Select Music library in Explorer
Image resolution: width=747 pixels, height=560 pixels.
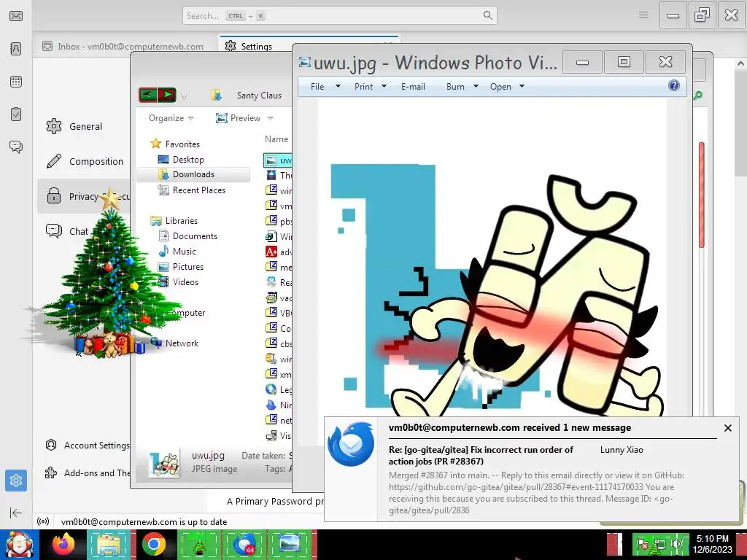pos(177,251)
